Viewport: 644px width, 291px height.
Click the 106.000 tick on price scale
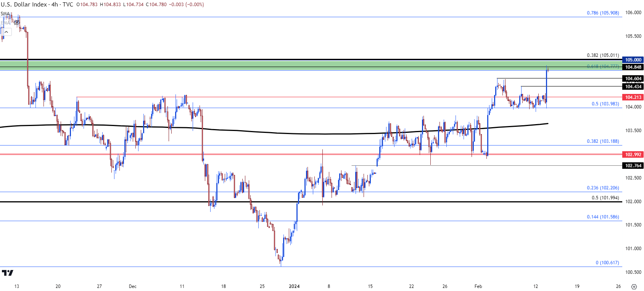[x=633, y=13]
